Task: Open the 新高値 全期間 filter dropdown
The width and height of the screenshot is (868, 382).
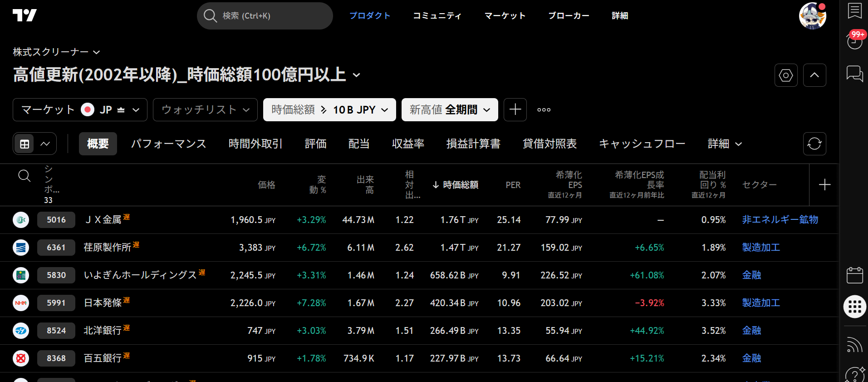Action: coord(450,110)
